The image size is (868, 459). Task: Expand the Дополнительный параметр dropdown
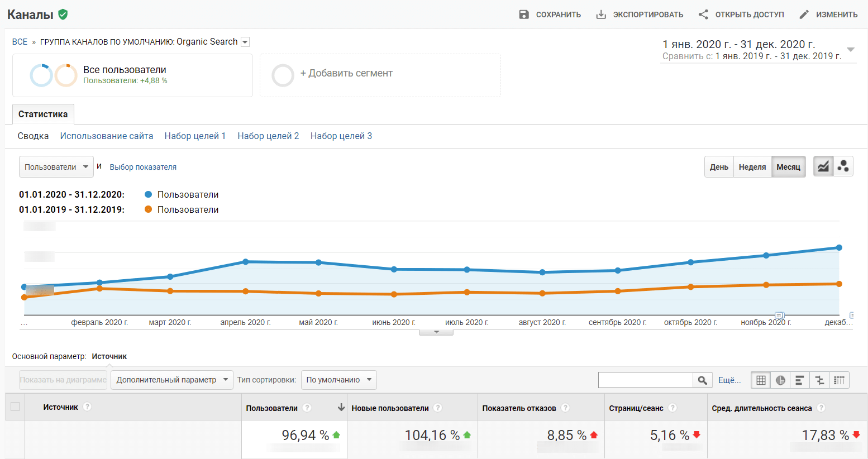[171, 380]
